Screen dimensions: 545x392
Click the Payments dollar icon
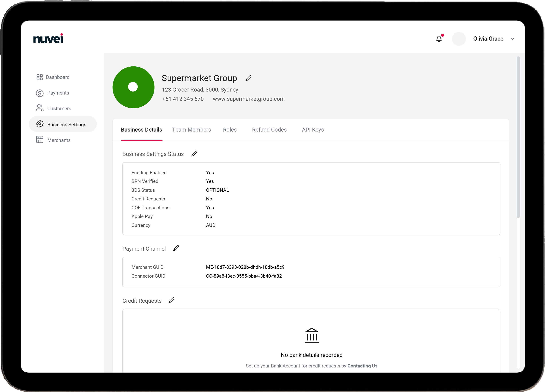(40, 93)
